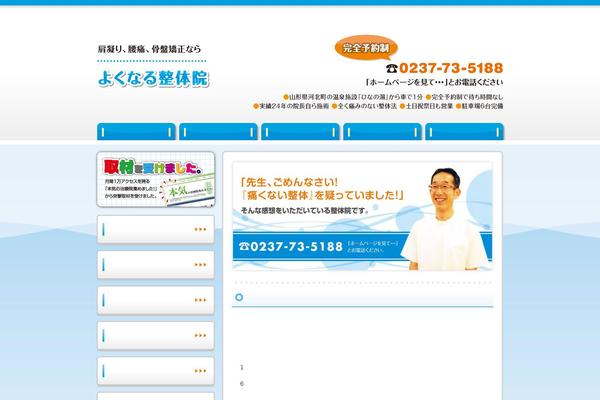Open the first blue navigation tab under the logo
Viewport: 600px width, 400px height.
point(136,132)
